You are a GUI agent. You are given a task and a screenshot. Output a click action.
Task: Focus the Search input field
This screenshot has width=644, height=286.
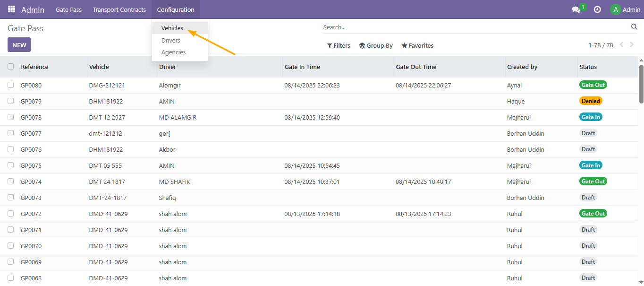475,27
